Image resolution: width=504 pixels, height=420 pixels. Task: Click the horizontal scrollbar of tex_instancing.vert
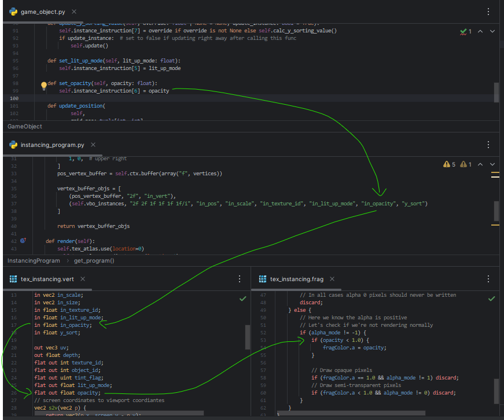119,413
